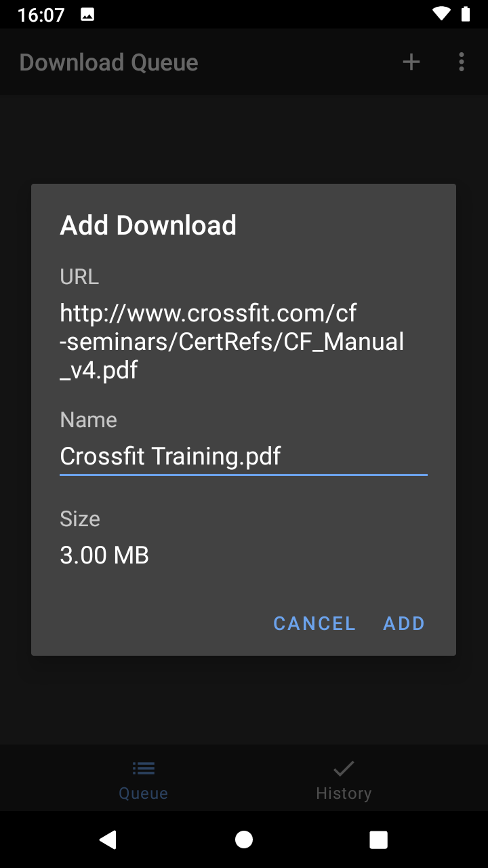Switch to the Queue tab label
The image size is (488, 868).
pyautogui.click(x=144, y=793)
